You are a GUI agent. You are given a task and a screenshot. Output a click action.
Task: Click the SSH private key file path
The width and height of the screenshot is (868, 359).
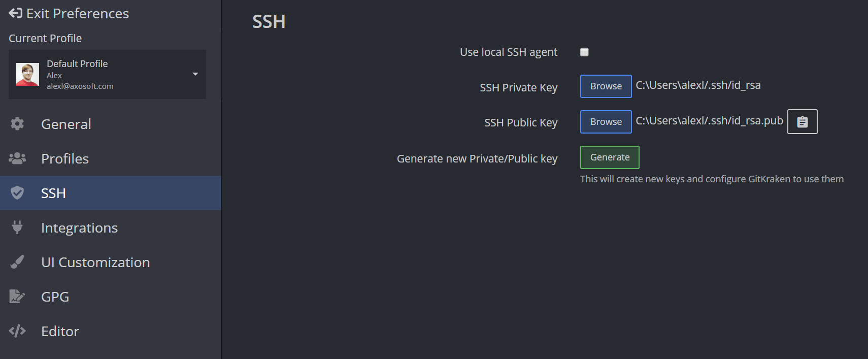(698, 85)
